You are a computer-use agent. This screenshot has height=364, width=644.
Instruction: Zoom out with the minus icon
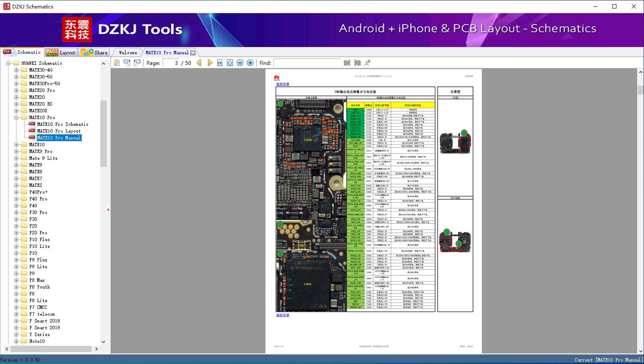[x=240, y=63]
